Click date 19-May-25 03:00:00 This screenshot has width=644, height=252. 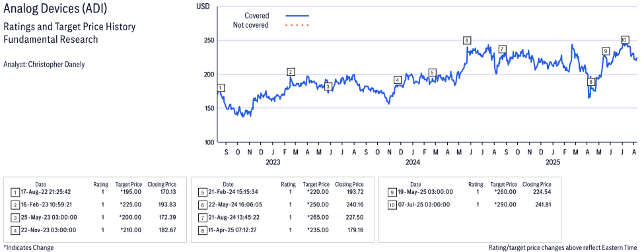[x=425, y=192]
